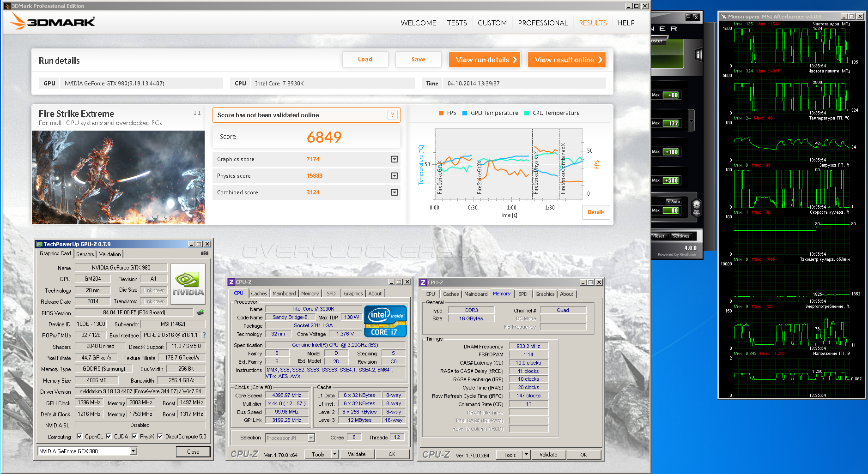Minimize the MSI Afterburner main window
The width and height of the screenshot is (868, 474).
point(688,17)
